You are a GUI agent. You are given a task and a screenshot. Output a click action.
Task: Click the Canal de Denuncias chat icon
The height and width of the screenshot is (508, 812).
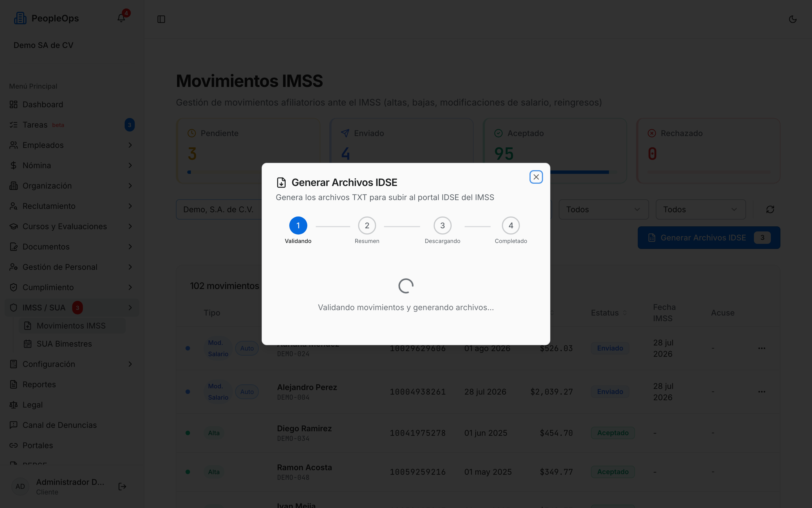(x=14, y=425)
